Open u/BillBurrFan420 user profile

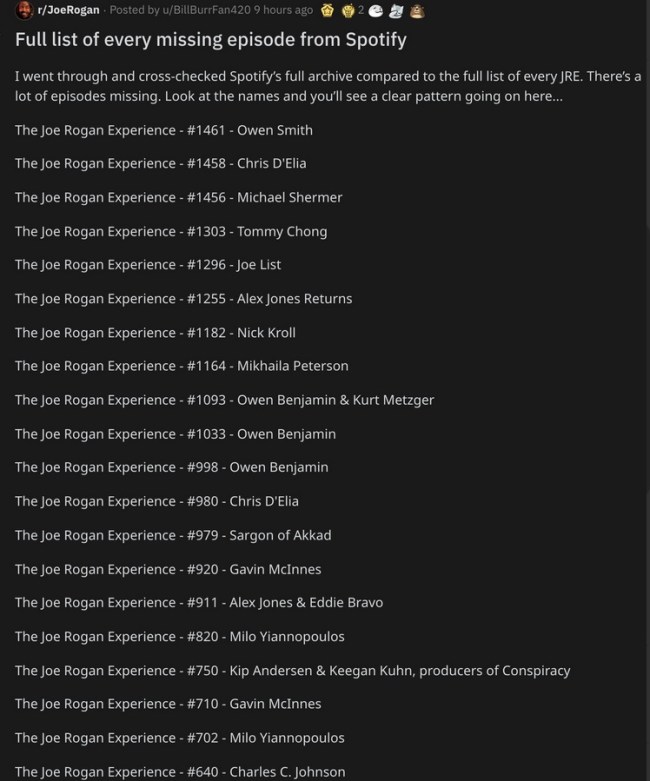click(x=206, y=10)
